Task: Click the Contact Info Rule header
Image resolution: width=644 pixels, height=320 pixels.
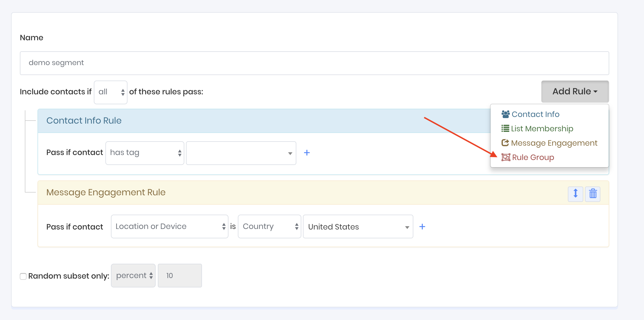Action: tap(84, 121)
